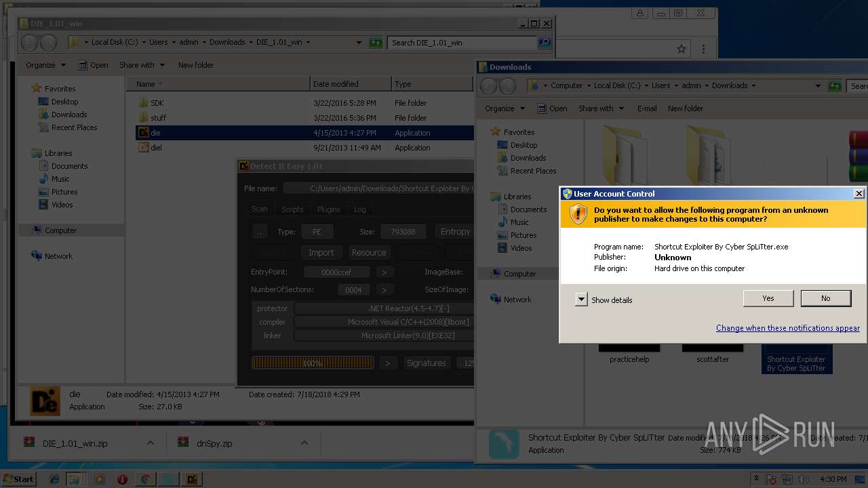Click No in the User Account Control dialog
The image size is (868, 488).
[x=826, y=298]
